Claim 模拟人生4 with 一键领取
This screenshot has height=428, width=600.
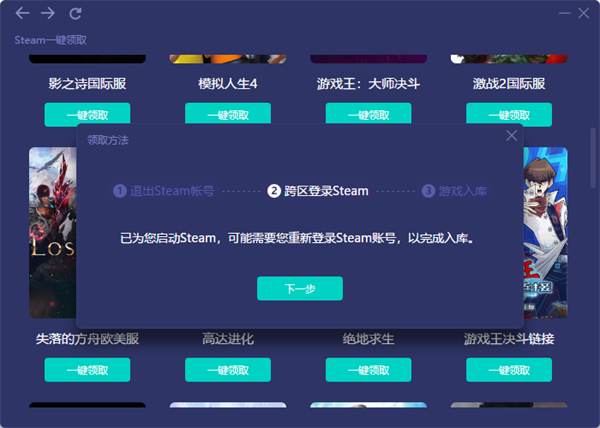[228, 113]
